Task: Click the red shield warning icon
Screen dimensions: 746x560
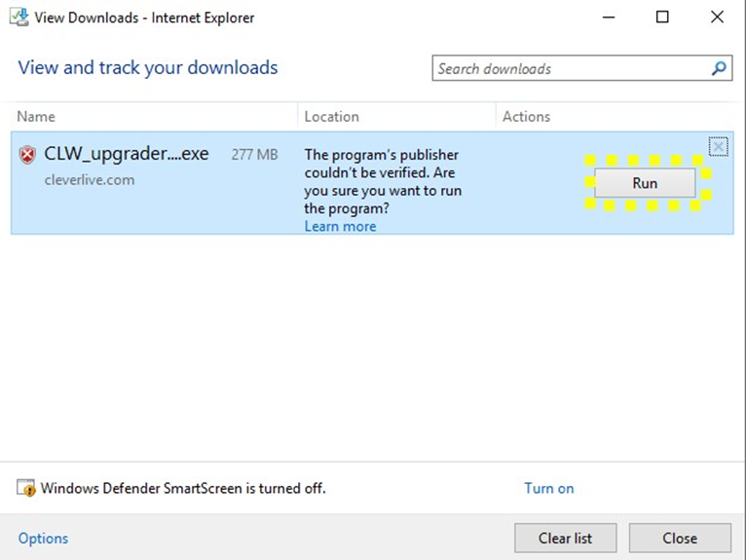Action: pos(27,155)
